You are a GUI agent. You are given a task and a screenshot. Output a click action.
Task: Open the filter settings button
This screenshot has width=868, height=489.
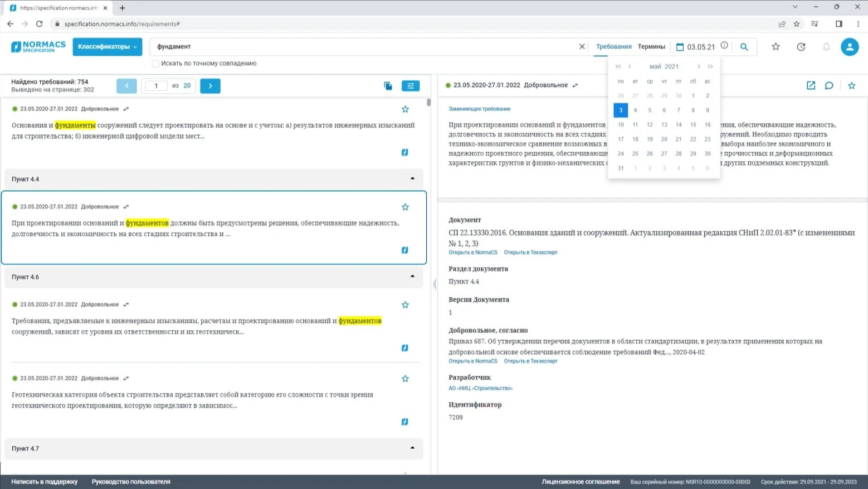(411, 86)
